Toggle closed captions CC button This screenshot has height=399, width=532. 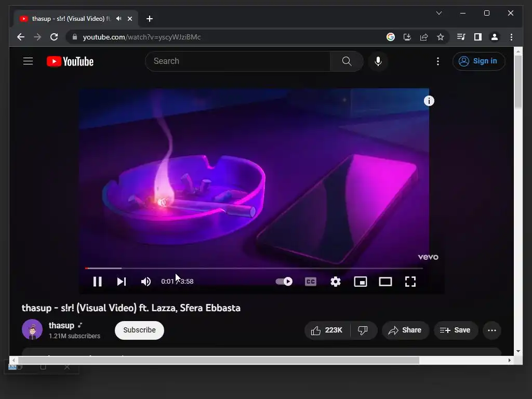pos(311,282)
